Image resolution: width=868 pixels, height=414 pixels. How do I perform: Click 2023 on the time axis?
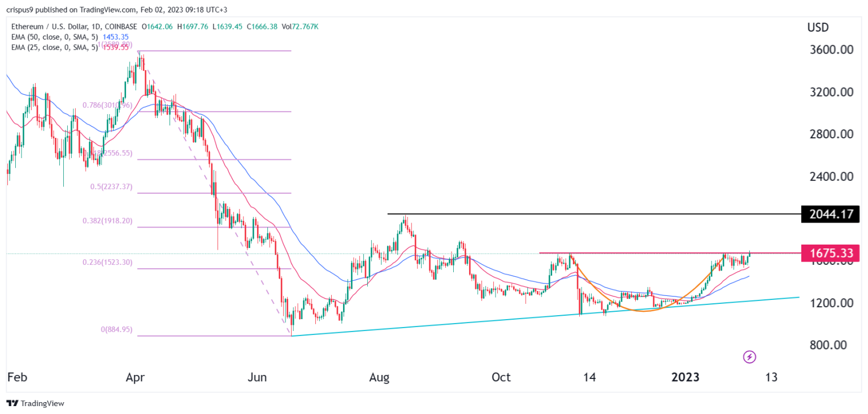pos(685,377)
